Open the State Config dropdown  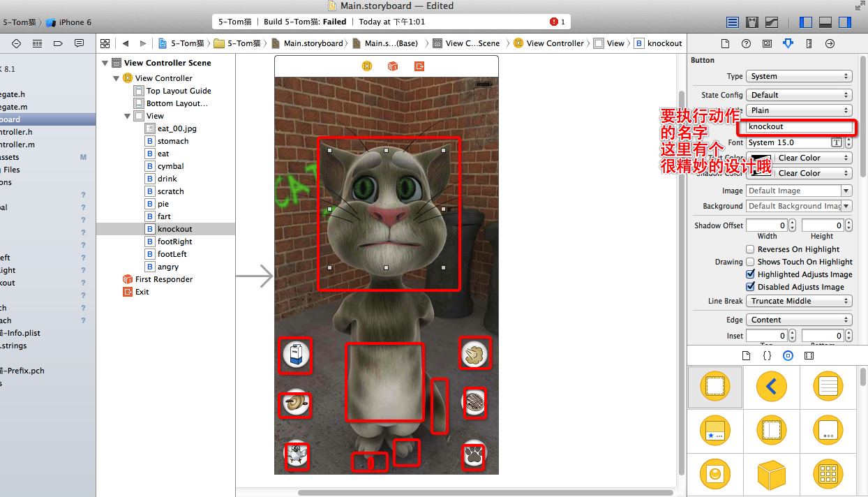click(x=799, y=95)
